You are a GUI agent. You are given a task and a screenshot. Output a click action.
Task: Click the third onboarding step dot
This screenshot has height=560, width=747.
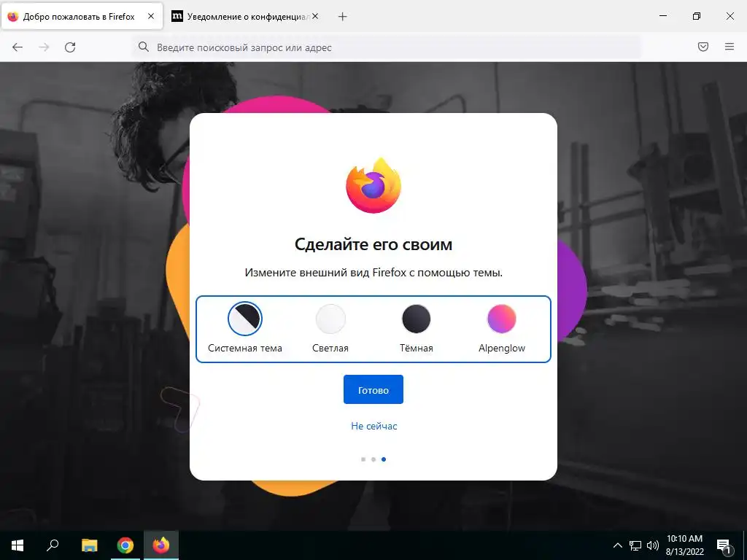[384, 459]
